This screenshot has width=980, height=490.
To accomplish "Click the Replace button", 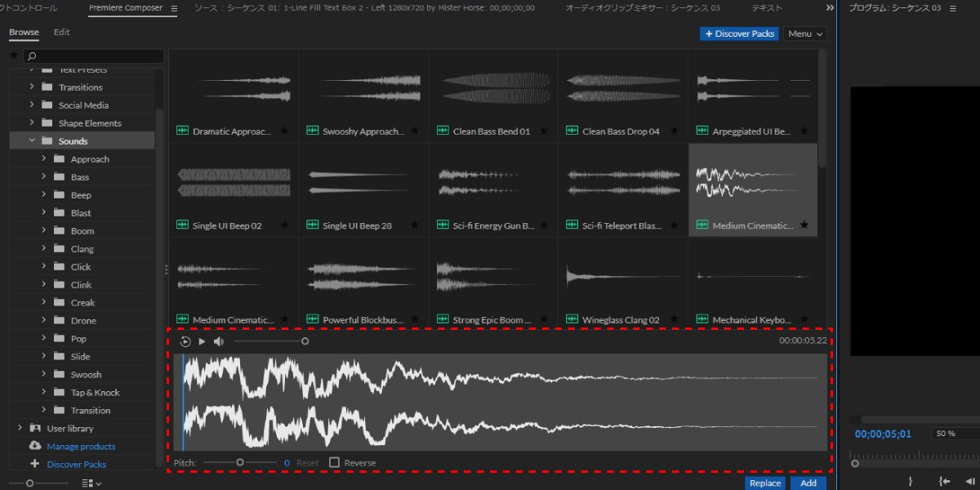I will tap(765, 483).
